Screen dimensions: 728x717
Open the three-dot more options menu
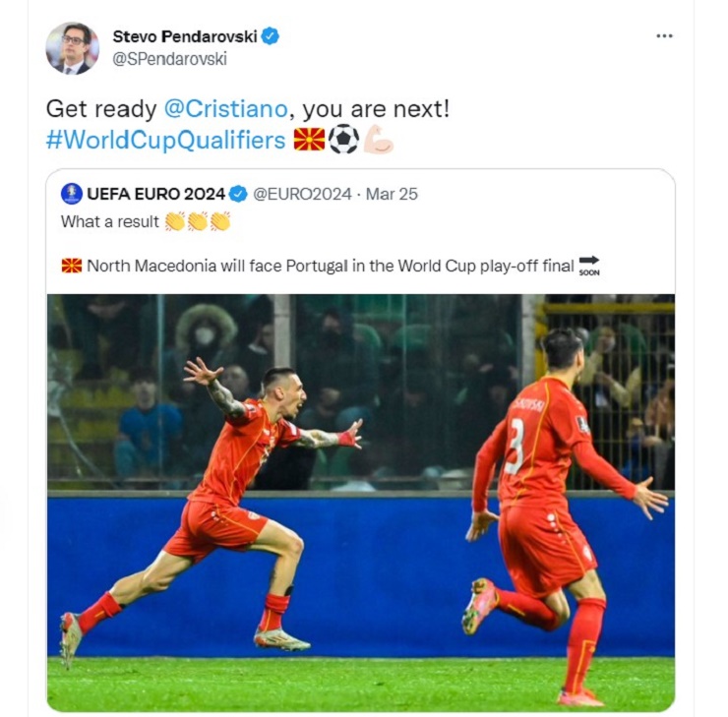tap(664, 36)
